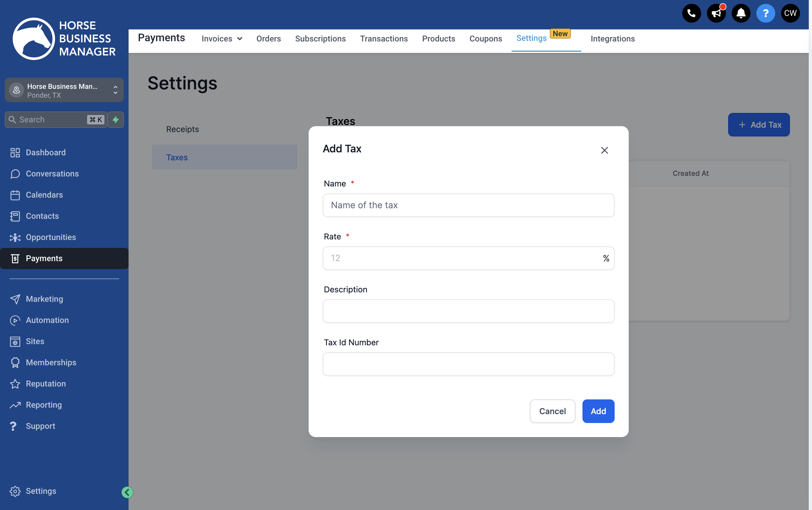
Task: Click the Add Tax button
Action: click(759, 125)
